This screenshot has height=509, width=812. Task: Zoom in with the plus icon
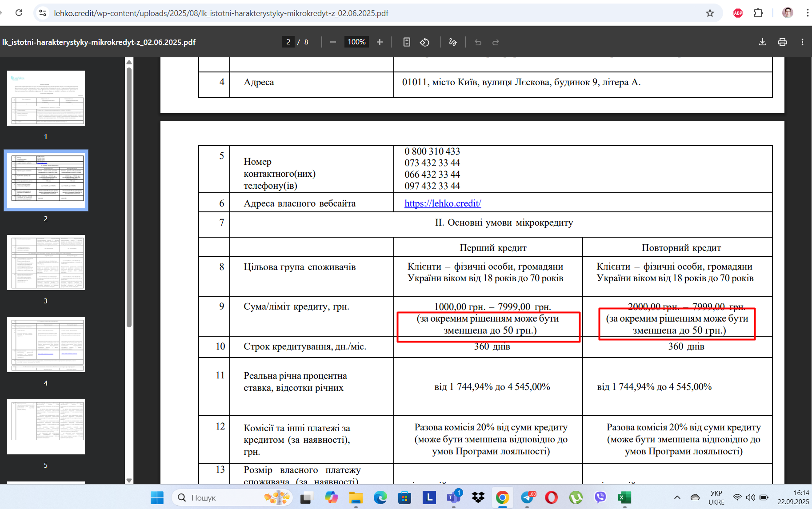(x=380, y=42)
